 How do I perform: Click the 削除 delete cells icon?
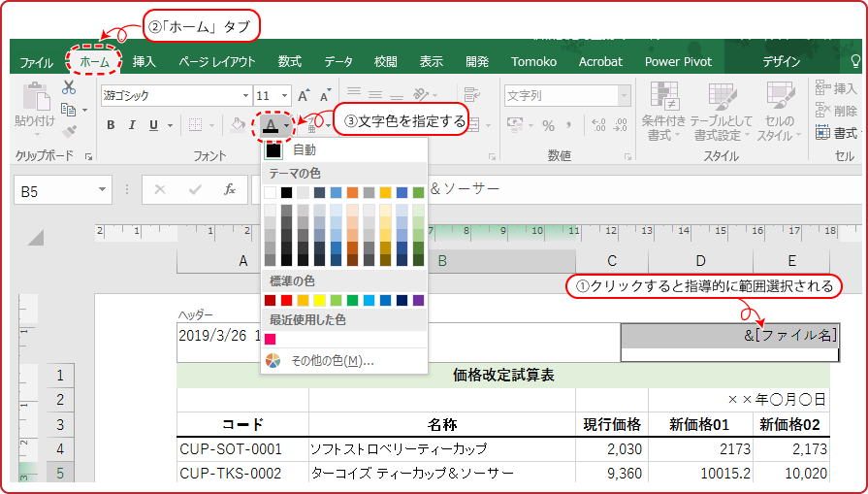[822, 111]
